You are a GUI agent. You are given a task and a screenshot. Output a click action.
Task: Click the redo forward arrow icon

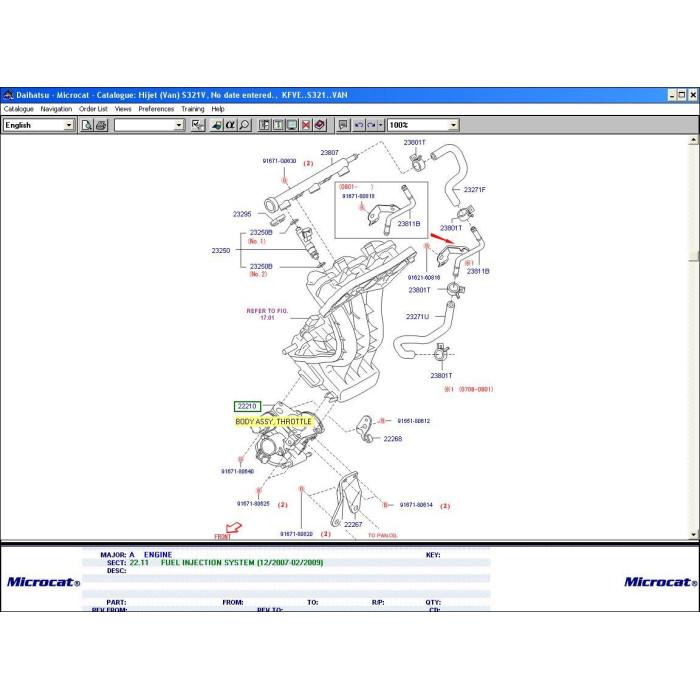click(371, 125)
